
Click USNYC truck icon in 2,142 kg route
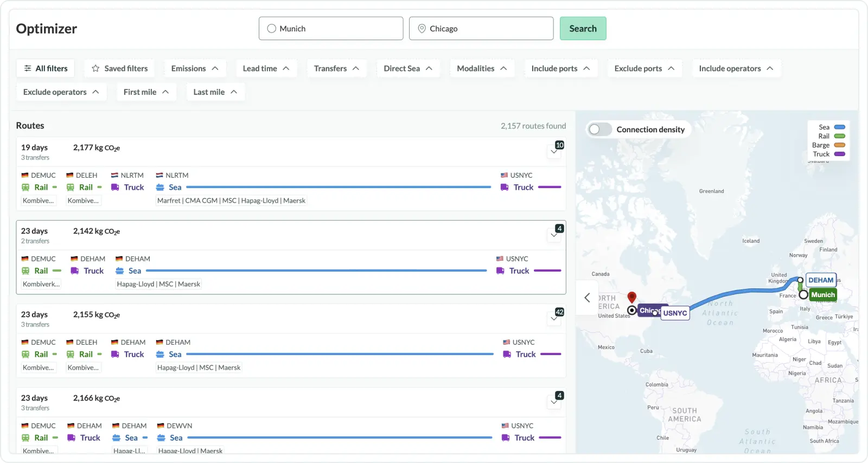[500, 271]
